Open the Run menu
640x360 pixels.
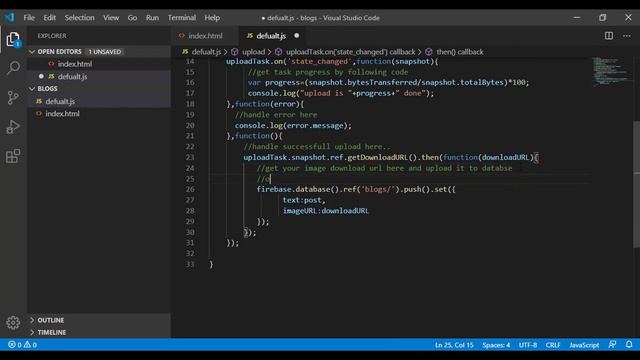pos(152,18)
